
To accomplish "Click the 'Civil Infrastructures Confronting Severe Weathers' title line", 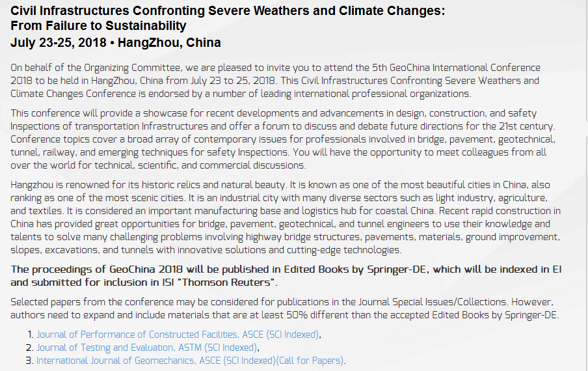I will point(228,10).
